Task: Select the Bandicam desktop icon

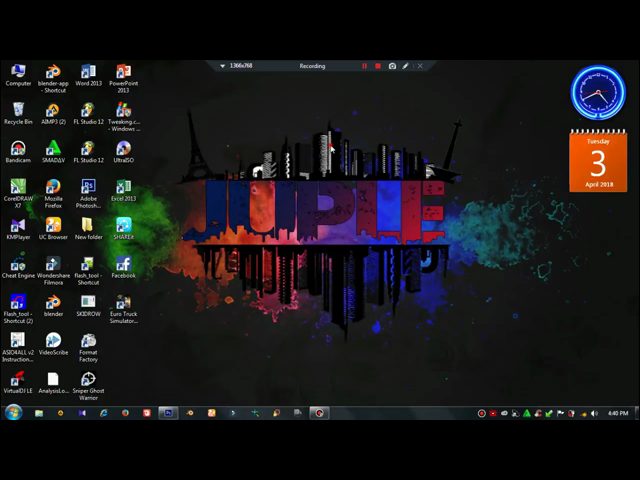Action: click(x=18, y=152)
